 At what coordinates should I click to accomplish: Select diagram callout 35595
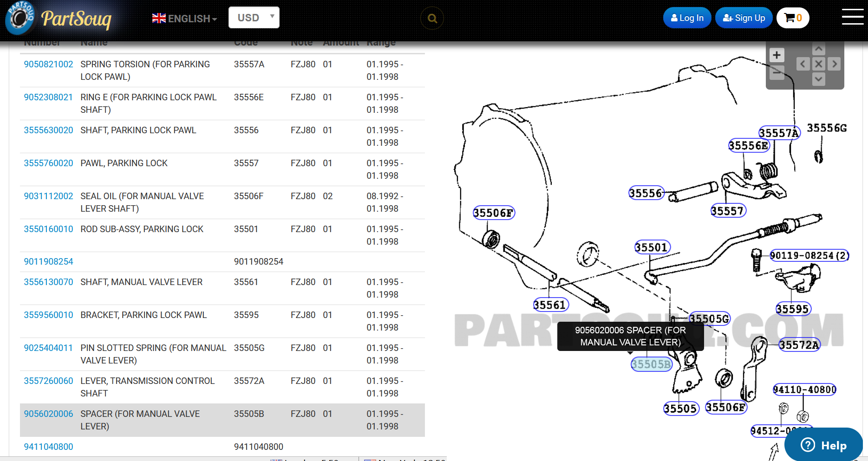[793, 309]
